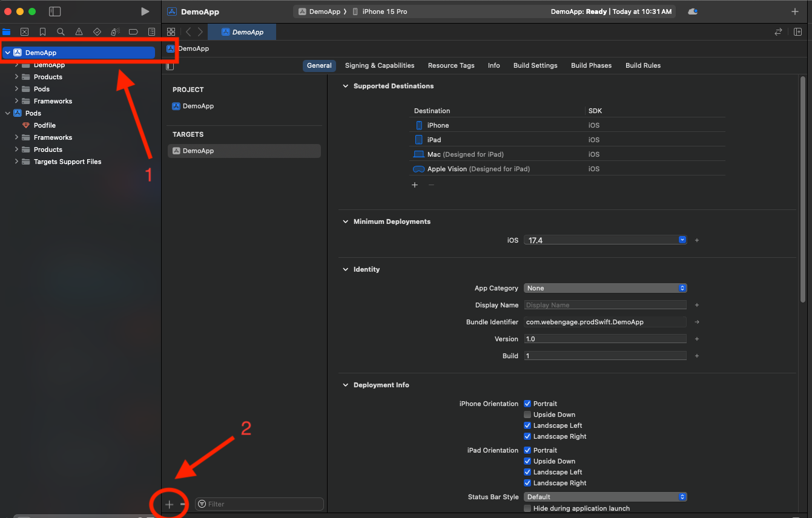Hide the project and targets list

[170, 66]
